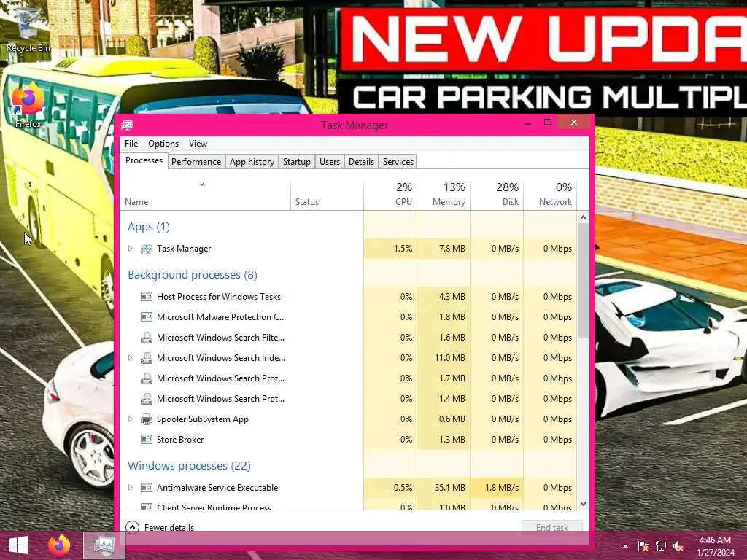Select the Windows processes (22) group header

(189, 466)
